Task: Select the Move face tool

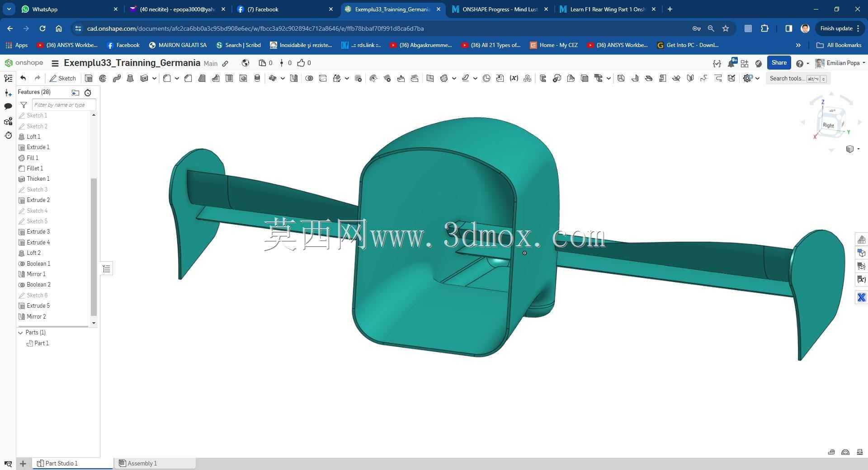Action: click(401, 78)
